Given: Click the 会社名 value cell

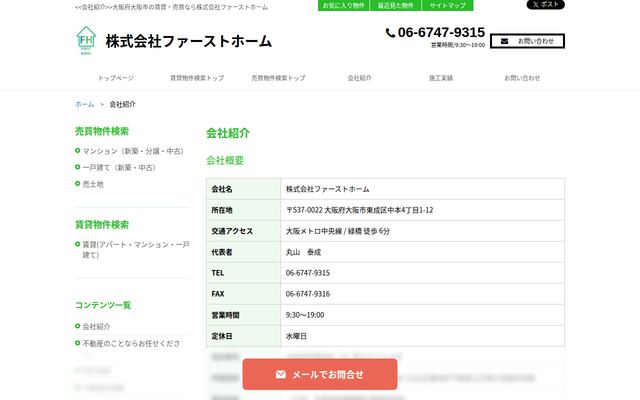Looking at the screenshot, I should [423, 189].
